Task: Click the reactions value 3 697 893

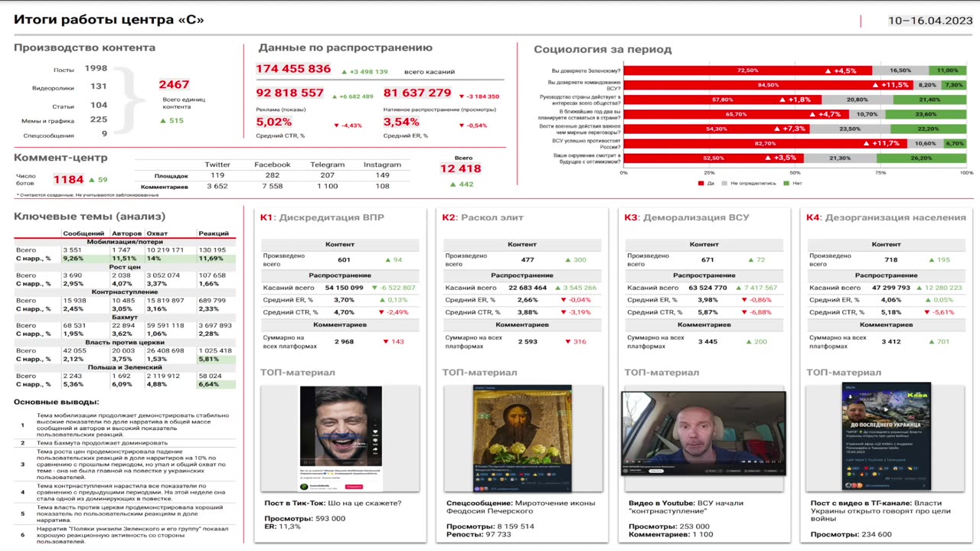Action: point(216,325)
